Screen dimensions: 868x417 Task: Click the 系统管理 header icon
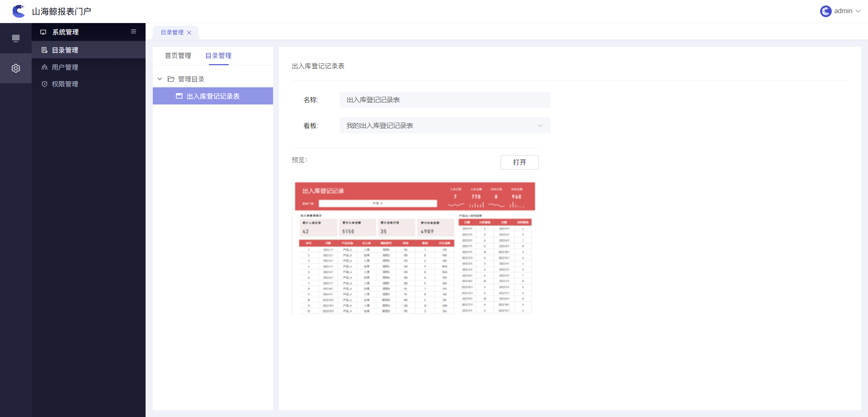[x=43, y=32]
